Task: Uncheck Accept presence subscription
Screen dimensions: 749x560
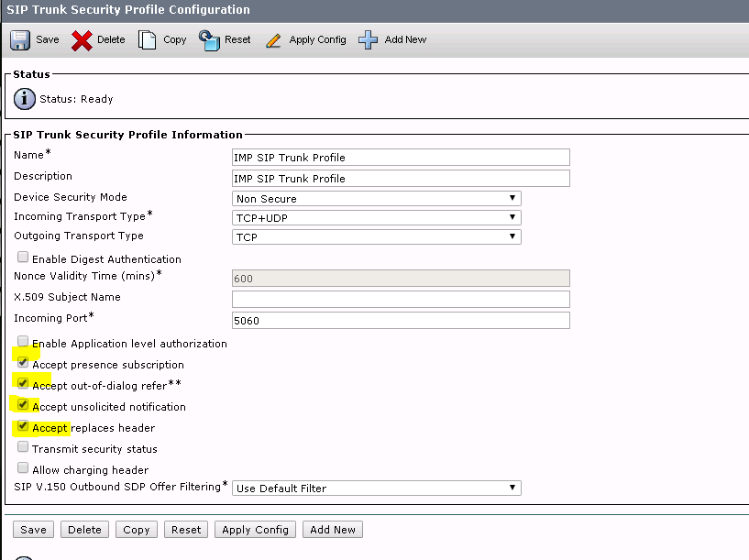Action: (22, 362)
